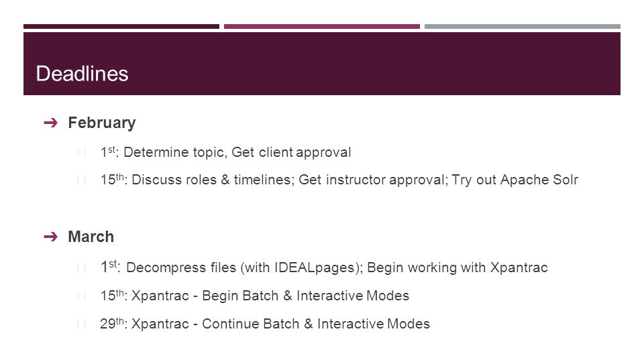Click the Xpantrac - Begin Batch & Interactive Modes line

click(255, 296)
